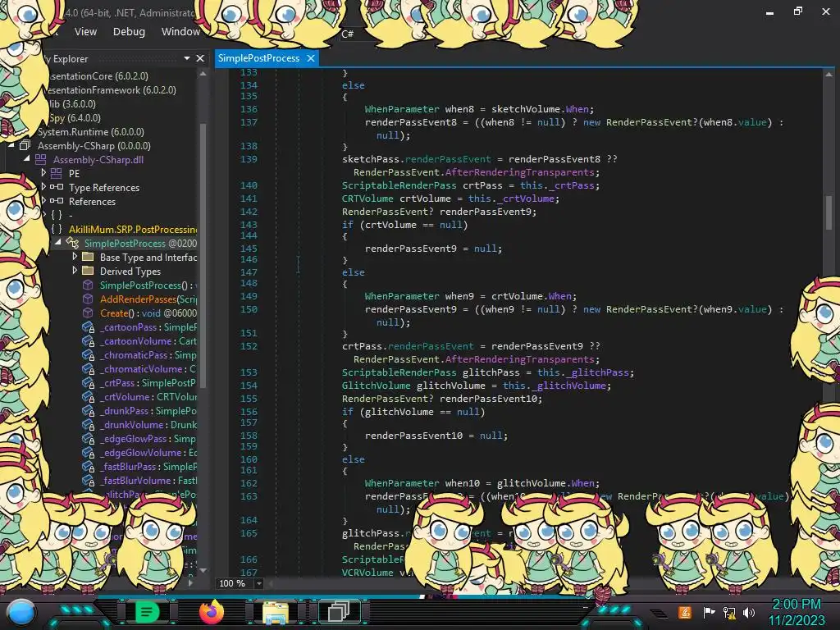Click _glitchPass reference on line 153
Image resolution: width=840 pixels, height=630 pixels.
tap(599, 372)
